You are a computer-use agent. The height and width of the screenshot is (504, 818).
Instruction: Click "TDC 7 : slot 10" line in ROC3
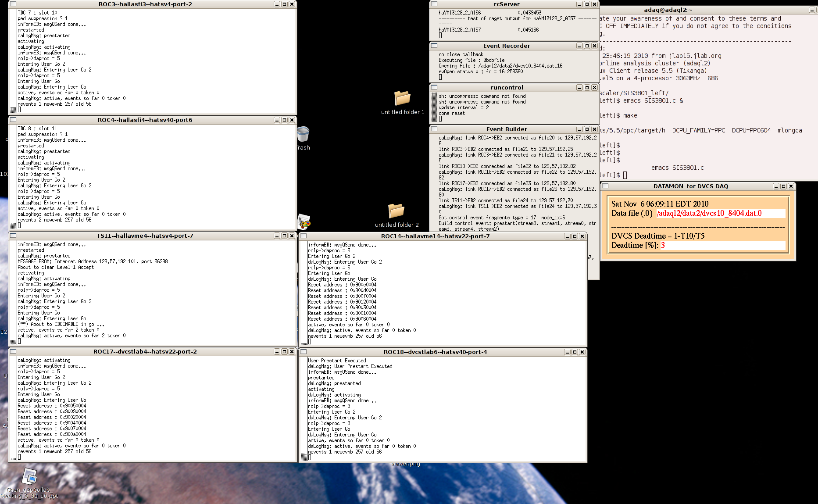click(37, 13)
